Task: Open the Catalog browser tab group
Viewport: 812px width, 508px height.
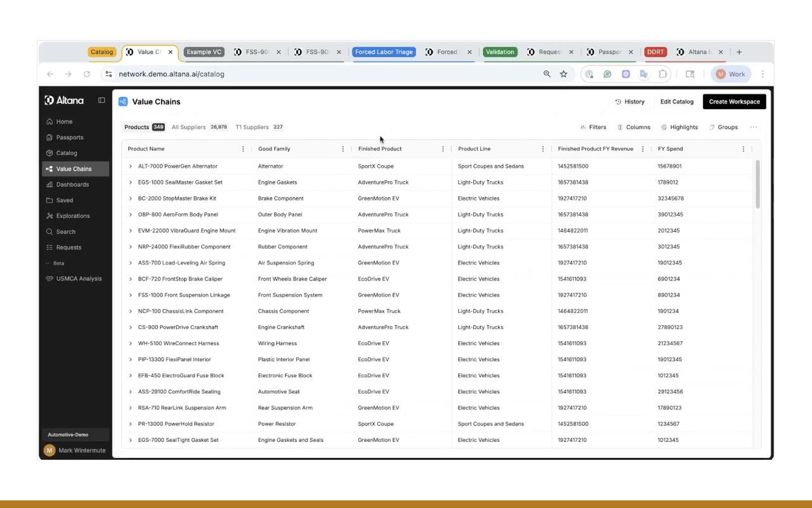Action: click(101, 52)
